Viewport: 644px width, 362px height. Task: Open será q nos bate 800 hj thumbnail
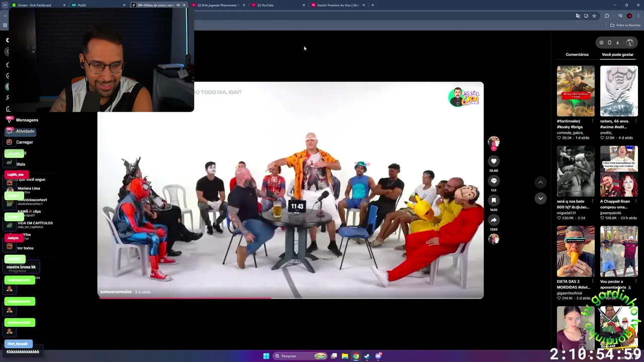[x=576, y=171]
